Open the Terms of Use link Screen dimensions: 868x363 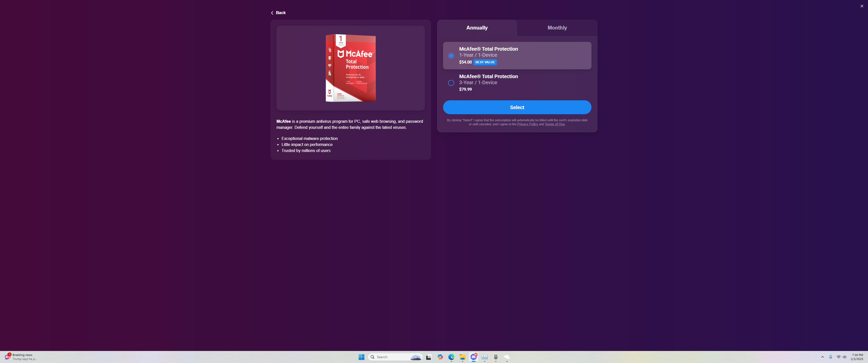(x=555, y=124)
